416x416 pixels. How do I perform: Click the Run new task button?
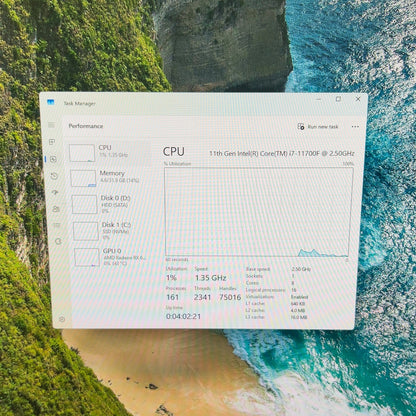point(318,127)
